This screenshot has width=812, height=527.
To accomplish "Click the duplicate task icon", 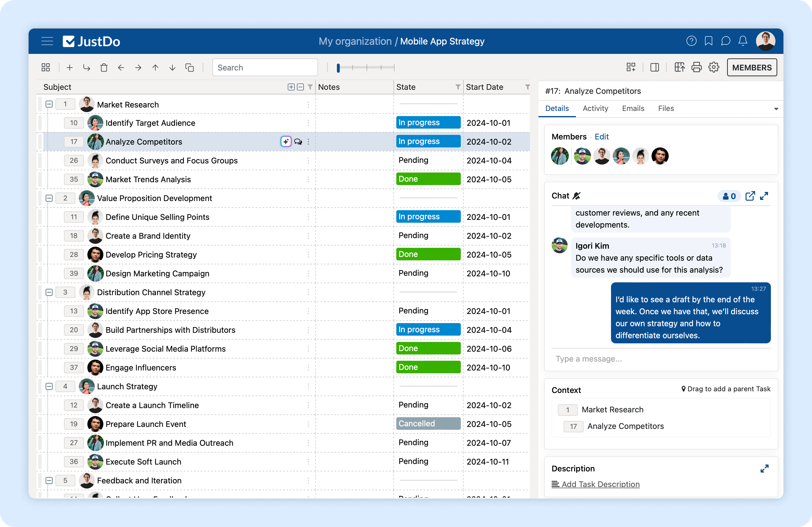I will pyautogui.click(x=190, y=68).
